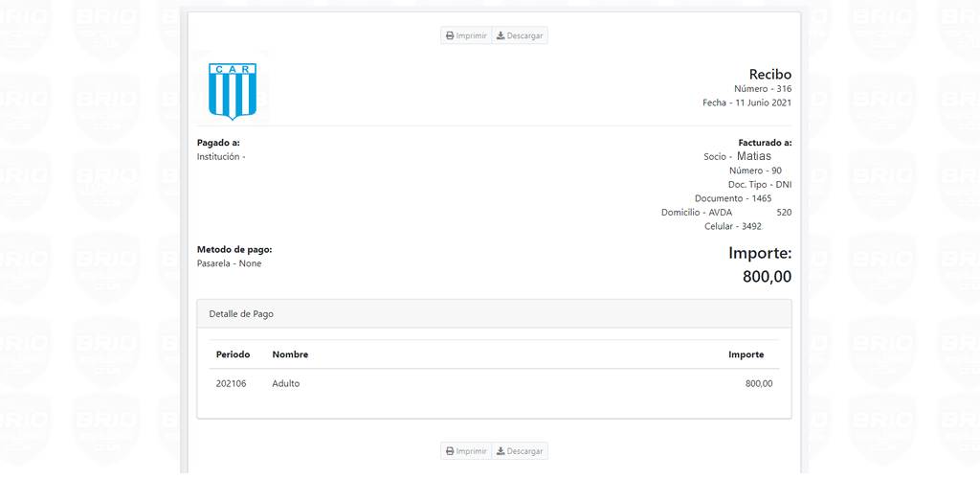980x479 pixels.
Task: Click the Adulto table cell
Action: (x=286, y=383)
